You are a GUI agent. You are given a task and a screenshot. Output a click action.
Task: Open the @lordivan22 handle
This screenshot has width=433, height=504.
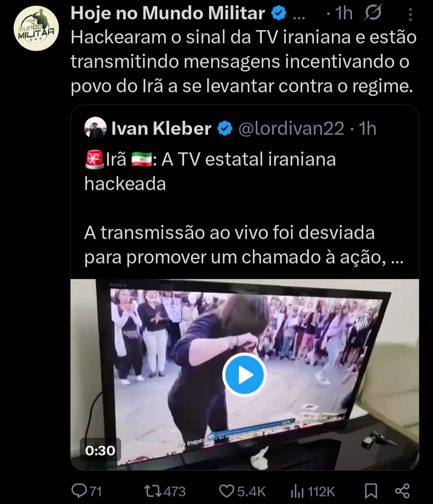(291, 129)
